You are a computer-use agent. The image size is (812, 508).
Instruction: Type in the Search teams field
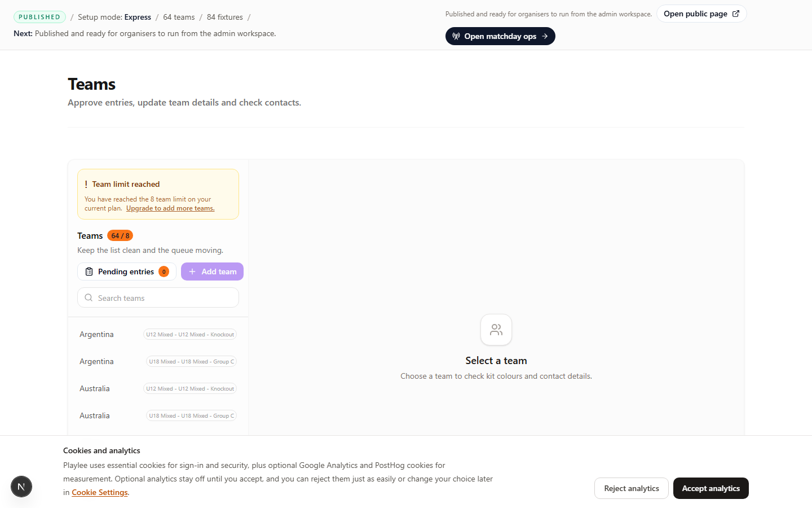point(164,298)
